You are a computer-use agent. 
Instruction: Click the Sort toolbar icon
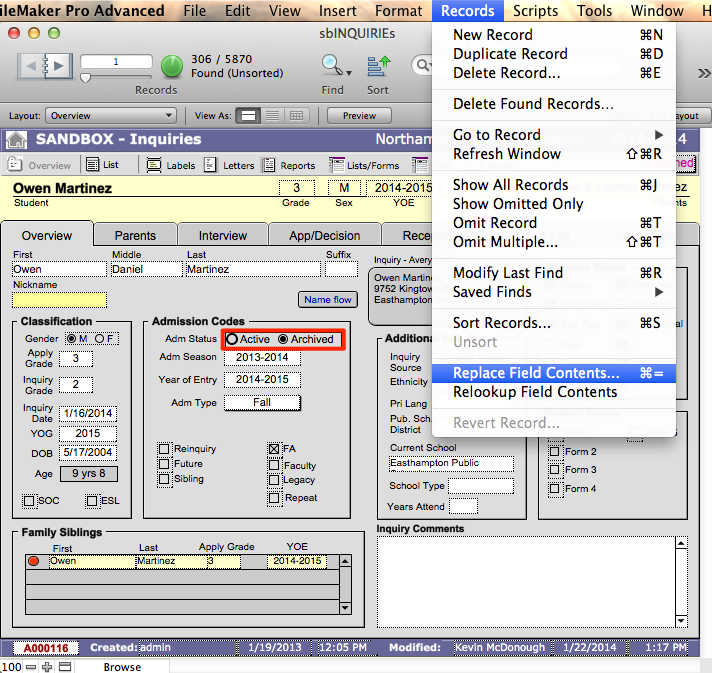pos(378,66)
